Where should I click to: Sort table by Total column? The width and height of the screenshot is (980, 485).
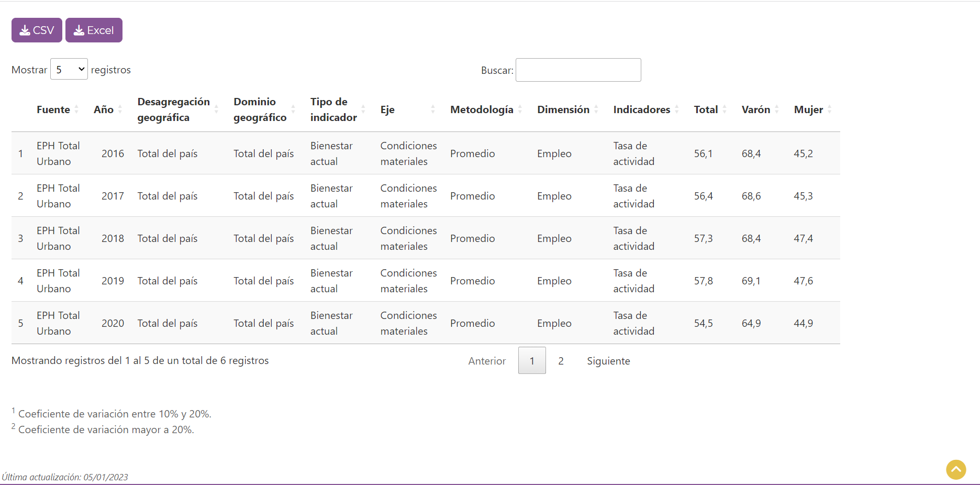click(x=706, y=109)
